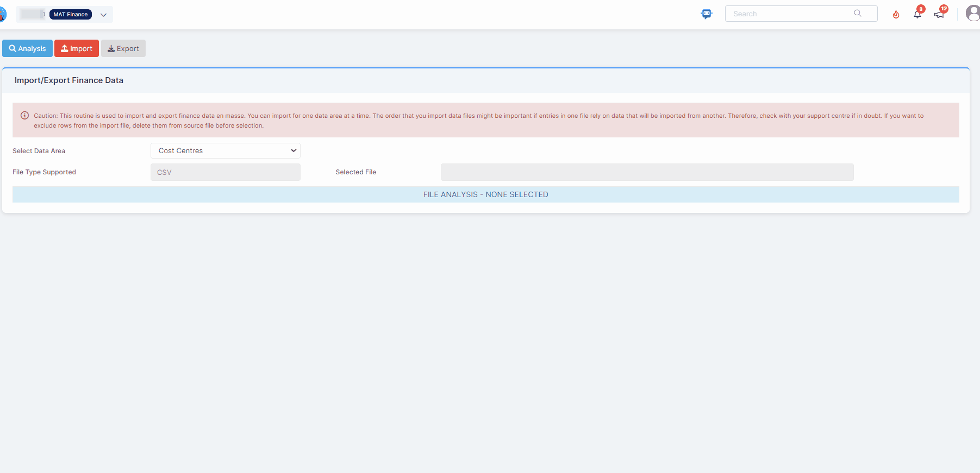Open the user profile avatar
The height and width of the screenshot is (473, 980).
pos(973,13)
